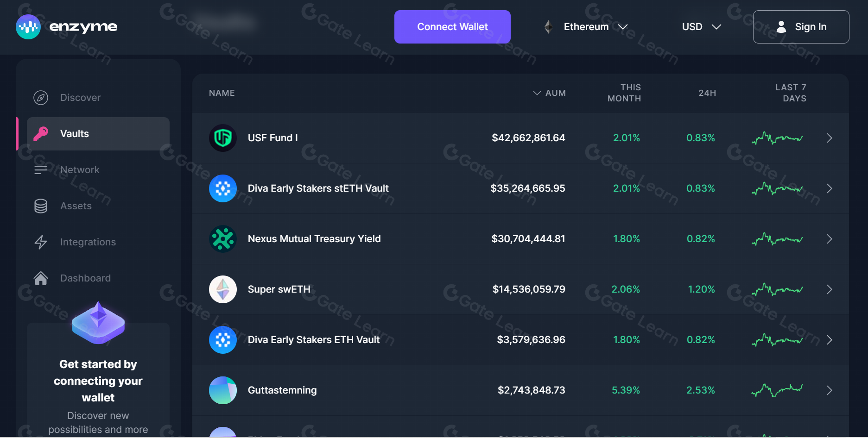Open the USF Fund I vault icon
Image resolution: width=868 pixels, height=438 pixels.
(223, 138)
